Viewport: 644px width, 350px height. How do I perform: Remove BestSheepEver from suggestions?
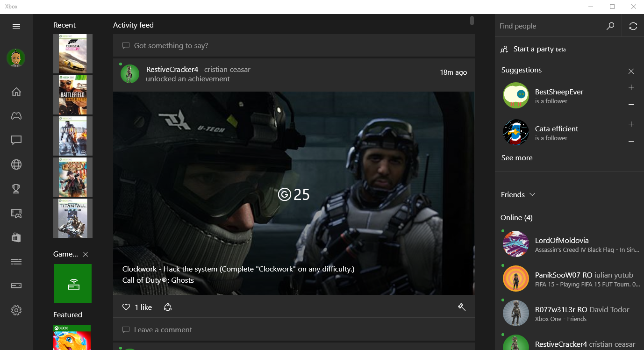point(631,105)
